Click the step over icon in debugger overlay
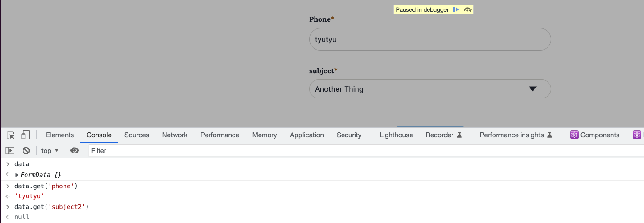644x223 pixels. coord(468,9)
